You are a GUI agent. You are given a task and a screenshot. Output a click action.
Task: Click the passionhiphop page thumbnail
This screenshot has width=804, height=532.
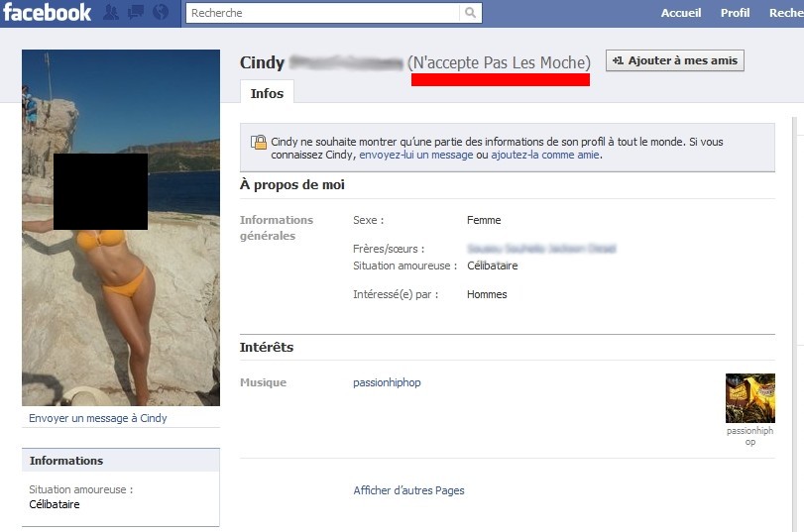click(x=749, y=398)
